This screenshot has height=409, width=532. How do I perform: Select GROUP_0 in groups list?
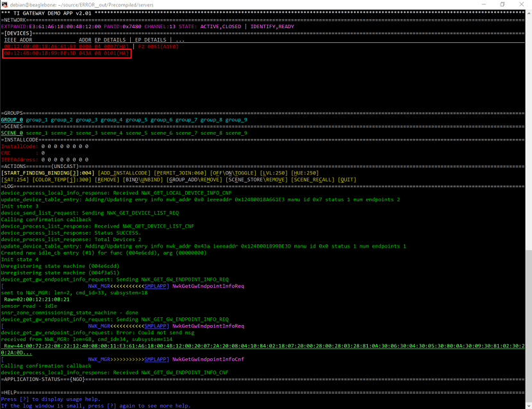coord(12,120)
